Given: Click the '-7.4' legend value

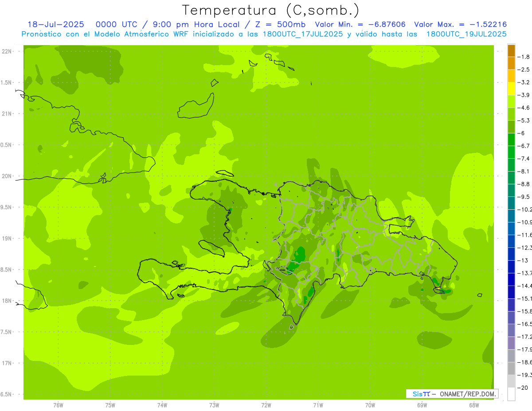Looking at the screenshot, I should 524,159.
